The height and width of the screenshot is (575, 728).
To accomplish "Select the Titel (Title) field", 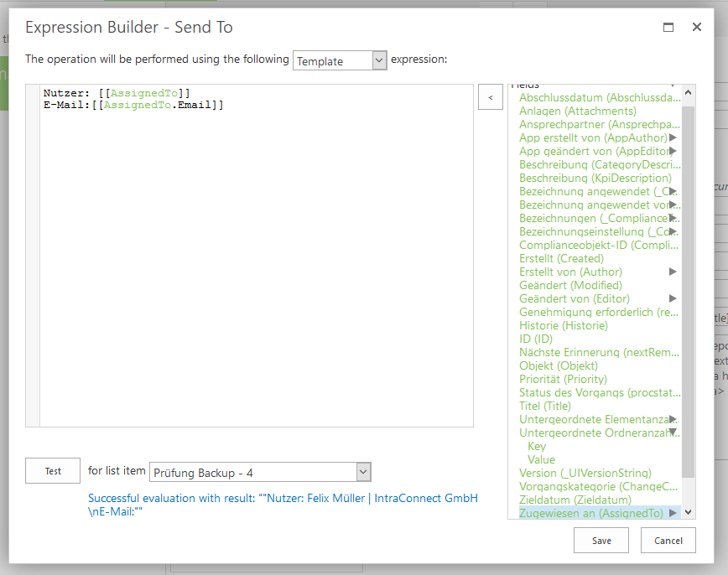I will click(545, 406).
